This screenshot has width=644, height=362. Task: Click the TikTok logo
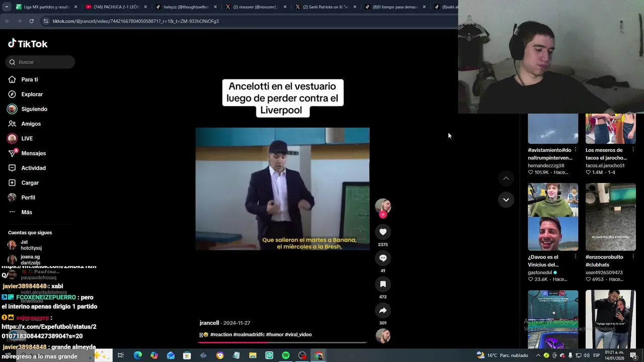[28, 44]
